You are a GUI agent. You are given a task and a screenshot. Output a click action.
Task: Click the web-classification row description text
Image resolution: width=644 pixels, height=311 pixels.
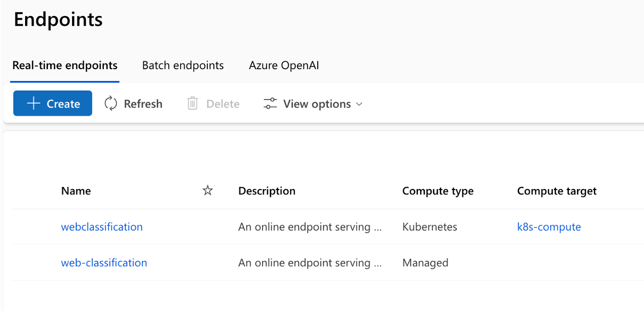[310, 263]
